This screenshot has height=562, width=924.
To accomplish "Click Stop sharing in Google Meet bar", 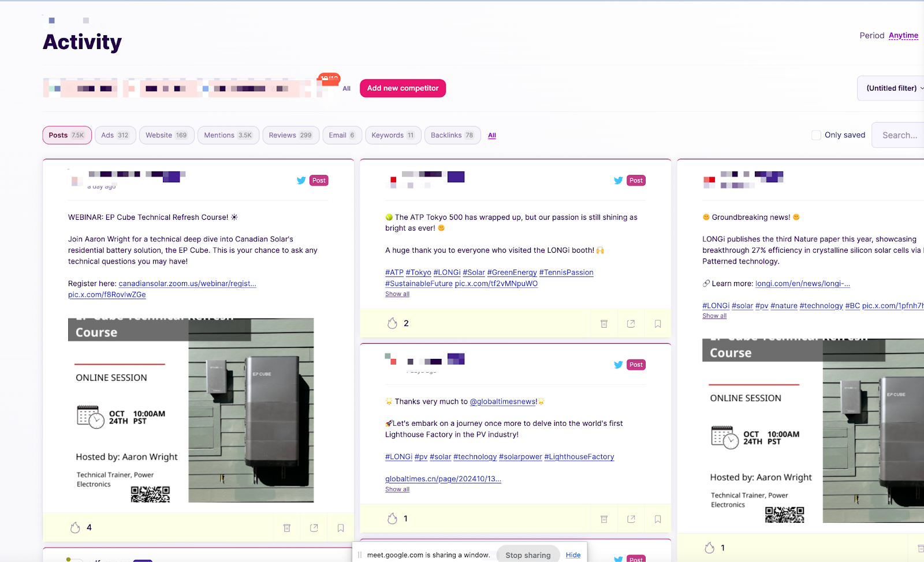I will (528, 555).
